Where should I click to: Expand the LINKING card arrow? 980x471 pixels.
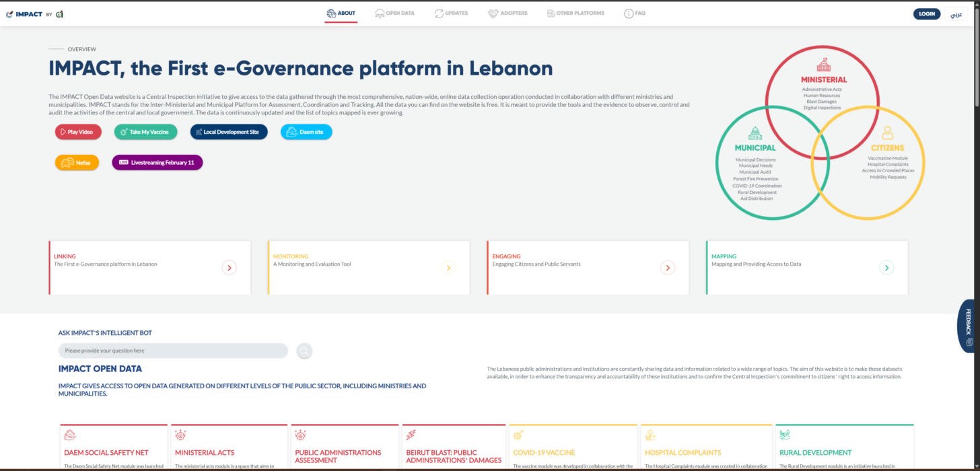(230, 268)
